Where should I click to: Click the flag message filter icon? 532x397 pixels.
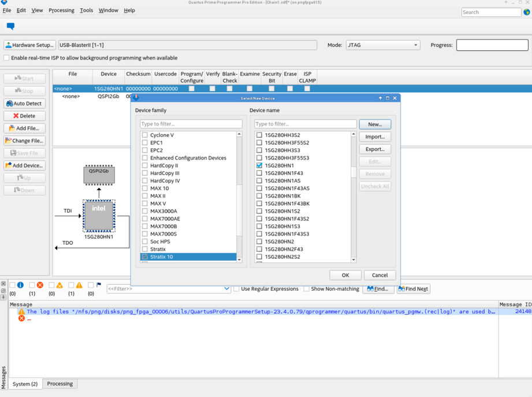click(x=99, y=285)
